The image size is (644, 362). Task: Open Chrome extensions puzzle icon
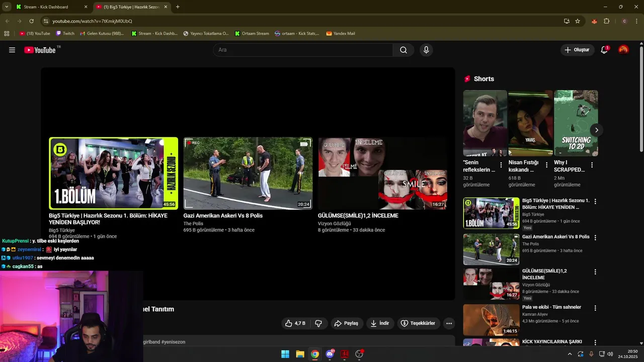pyautogui.click(x=606, y=21)
